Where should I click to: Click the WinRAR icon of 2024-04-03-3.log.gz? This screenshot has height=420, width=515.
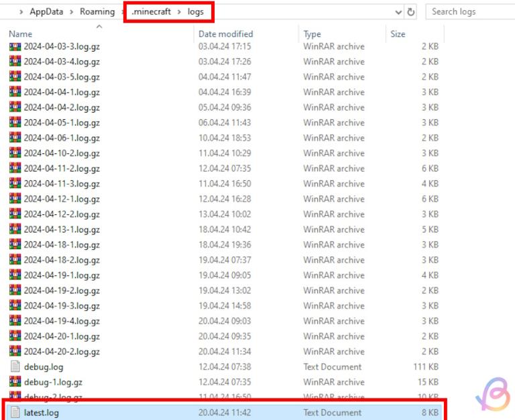click(15, 46)
